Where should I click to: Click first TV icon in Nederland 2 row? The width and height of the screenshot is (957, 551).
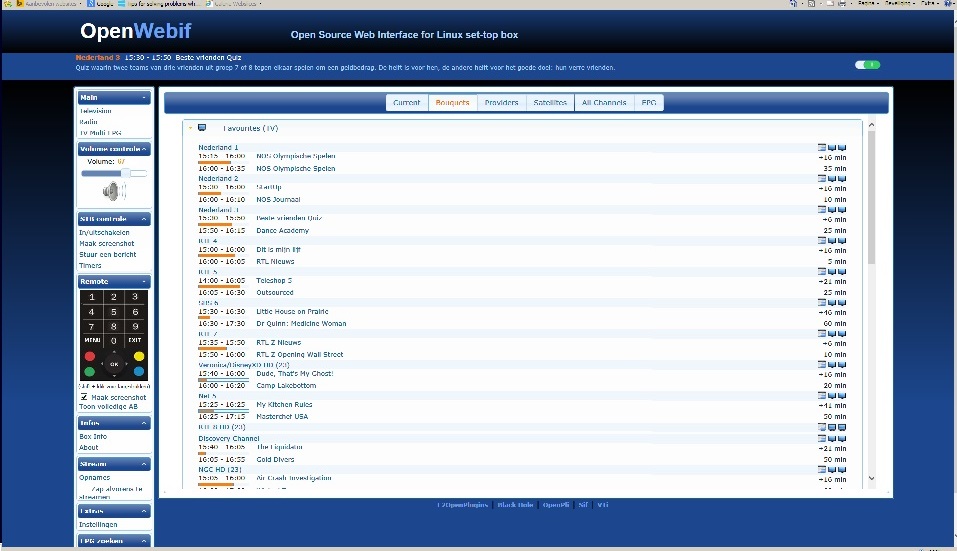coord(832,179)
